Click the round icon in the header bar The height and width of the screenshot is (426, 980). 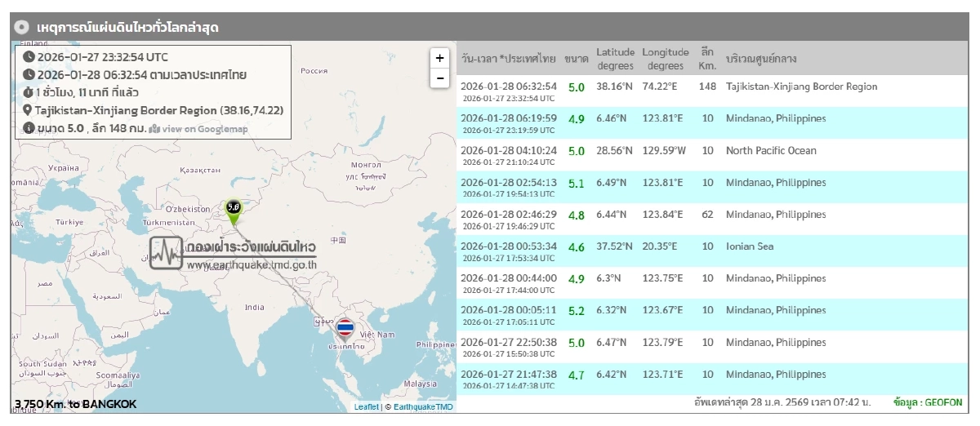[22, 27]
